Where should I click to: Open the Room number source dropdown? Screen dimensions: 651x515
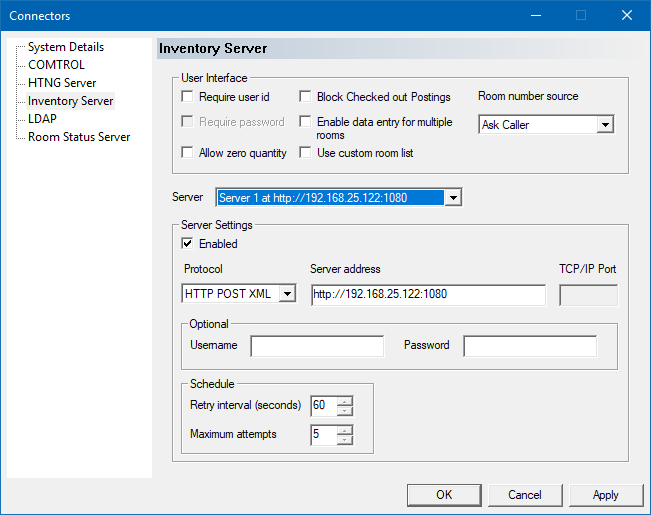[604, 125]
